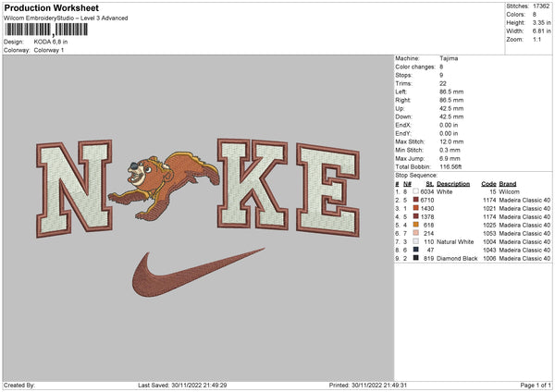Pick the 1430 thread color swatch
Image resolution: width=555 pixels, height=392 pixels.
coord(417,208)
